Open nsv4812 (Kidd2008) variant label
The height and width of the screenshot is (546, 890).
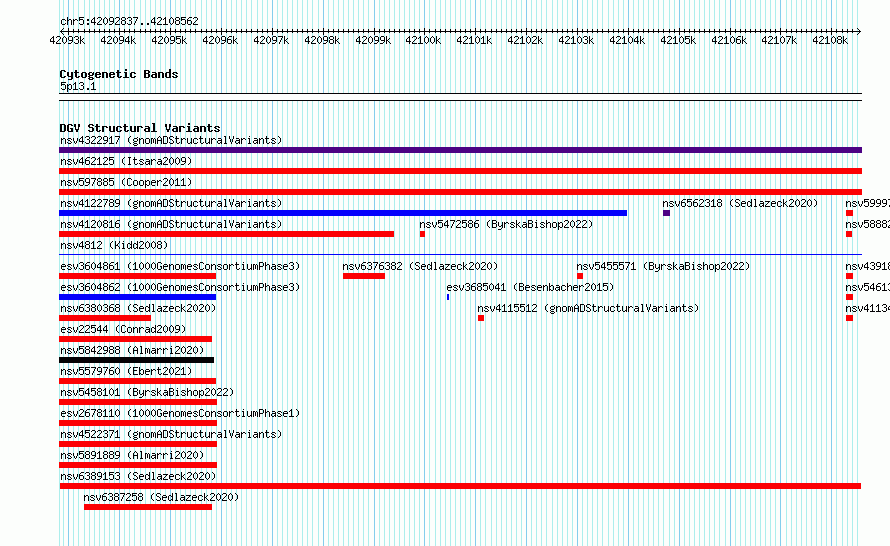point(114,245)
